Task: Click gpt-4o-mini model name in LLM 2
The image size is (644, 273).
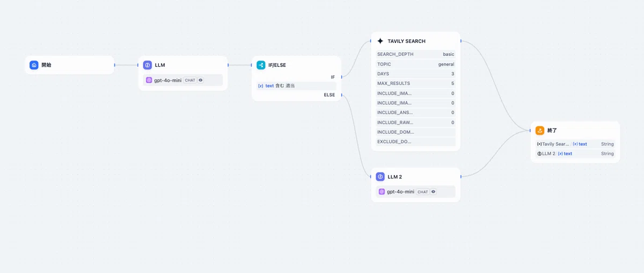Action: tap(400, 192)
